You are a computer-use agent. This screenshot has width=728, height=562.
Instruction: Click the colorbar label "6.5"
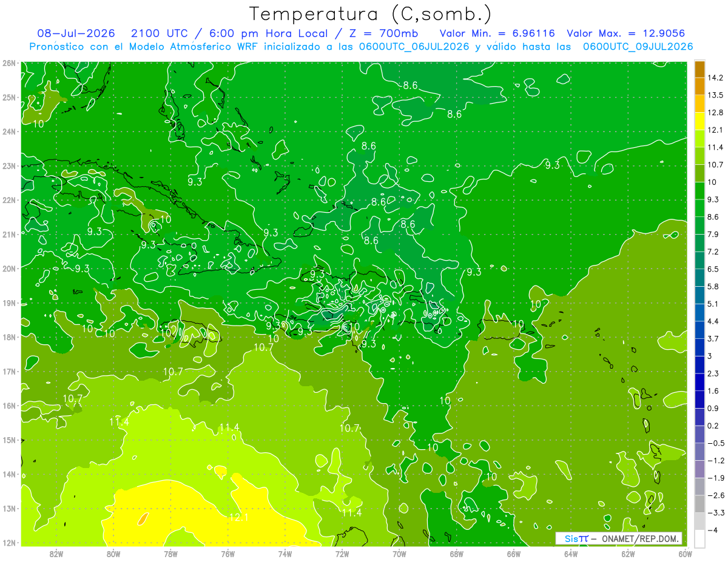[713, 269]
